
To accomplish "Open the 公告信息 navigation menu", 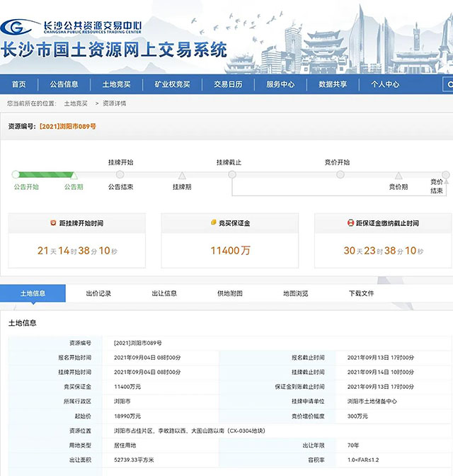I will pyautogui.click(x=64, y=84).
